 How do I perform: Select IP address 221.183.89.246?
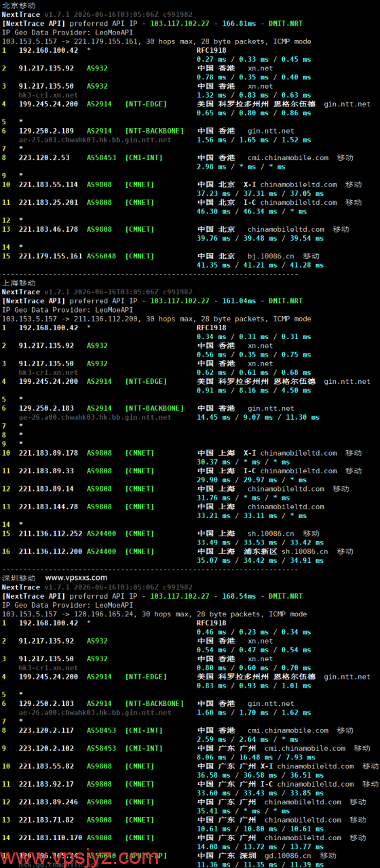pyautogui.click(x=48, y=802)
